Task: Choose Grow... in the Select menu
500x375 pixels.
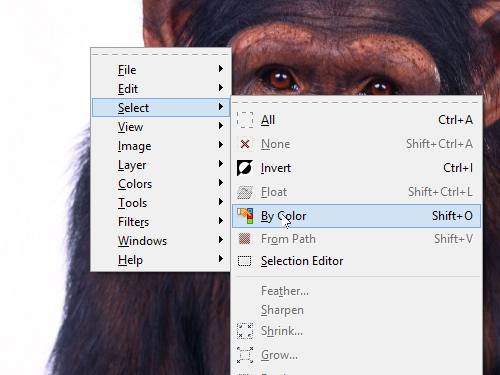Action: pyautogui.click(x=356, y=355)
